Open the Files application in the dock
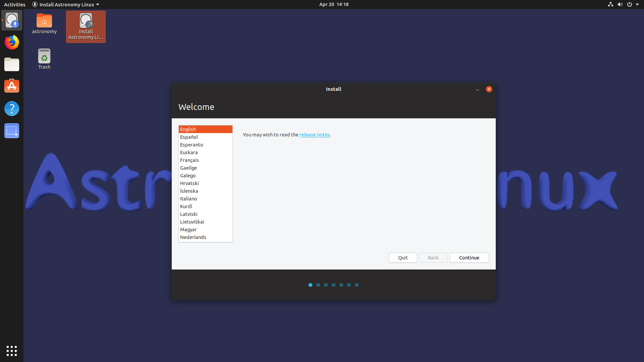Viewport: 644px width, 362px height. [12, 64]
